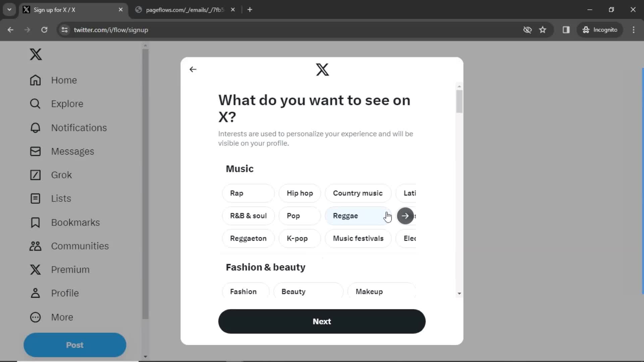Click the Next button to continue
This screenshot has width=644, height=362.
(322, 321)
